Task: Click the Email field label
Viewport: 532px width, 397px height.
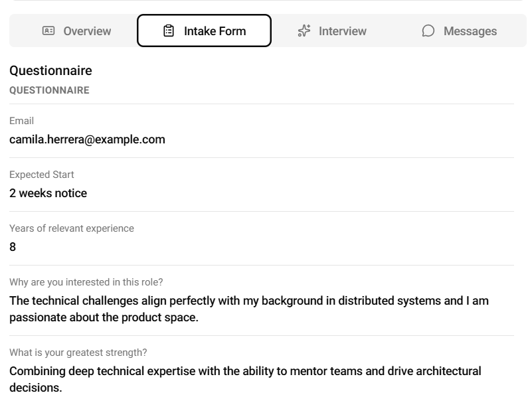Action: [21, 121]
